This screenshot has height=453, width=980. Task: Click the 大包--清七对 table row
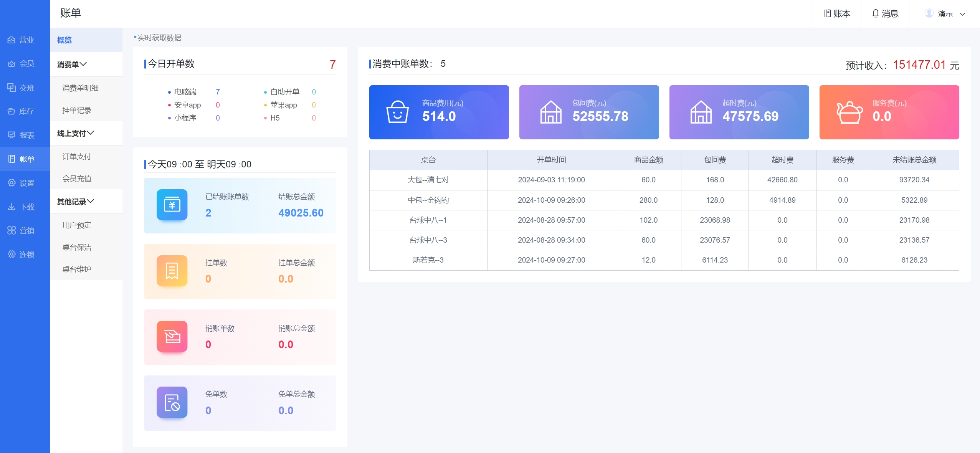[x=428, y=180]
